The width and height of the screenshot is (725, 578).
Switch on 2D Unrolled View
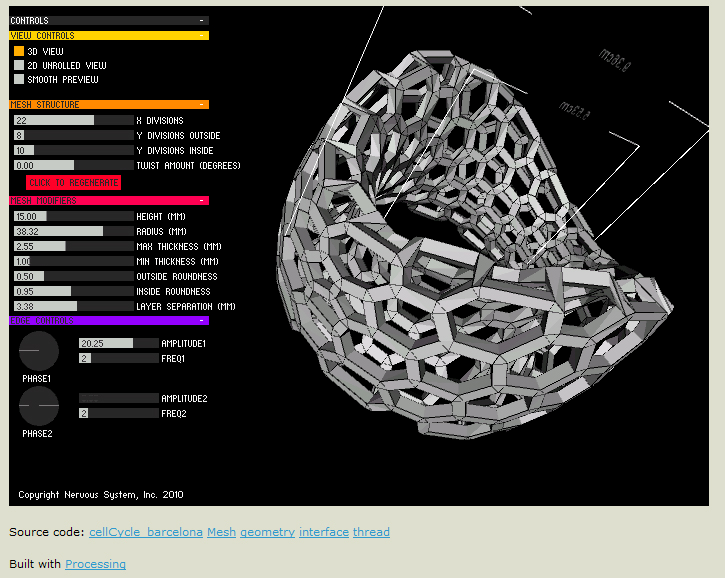click(x=19, y=65)
